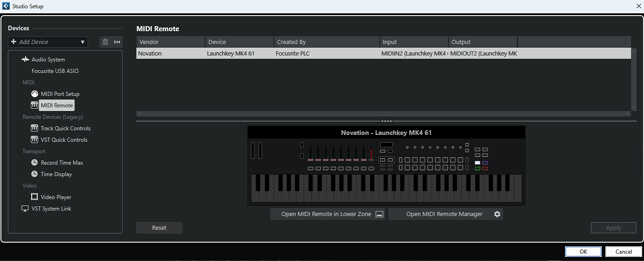Viewport: 644px width, 261px height.
Task: Click the Video Player film icon
Action: [x=34, y=197]
